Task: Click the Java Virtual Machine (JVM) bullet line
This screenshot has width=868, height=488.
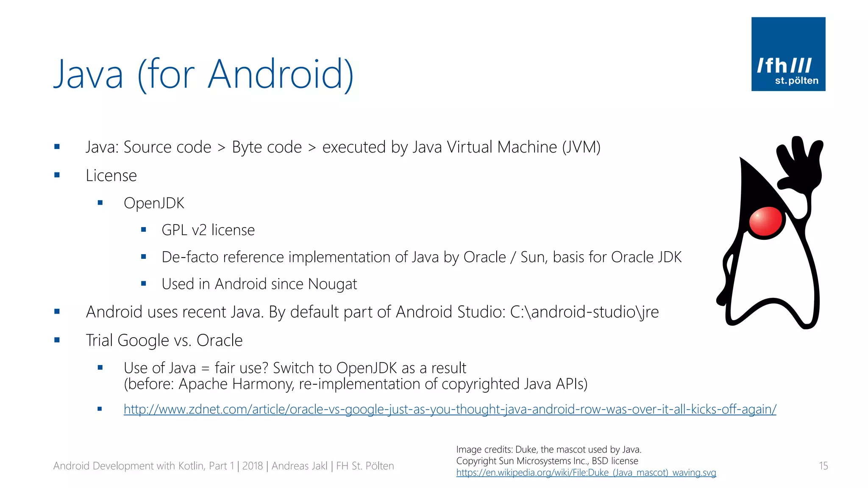Action: tap(342, 147)
